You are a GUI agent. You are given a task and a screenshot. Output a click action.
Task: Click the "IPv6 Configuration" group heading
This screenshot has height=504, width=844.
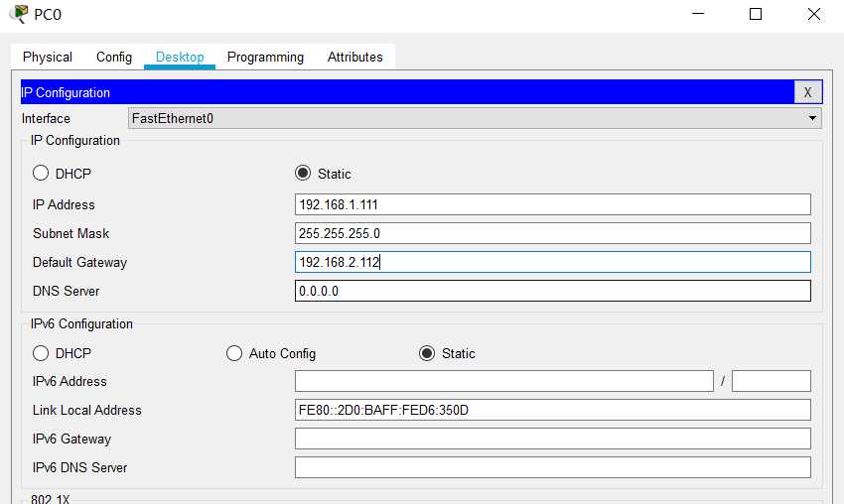point(81,323)
